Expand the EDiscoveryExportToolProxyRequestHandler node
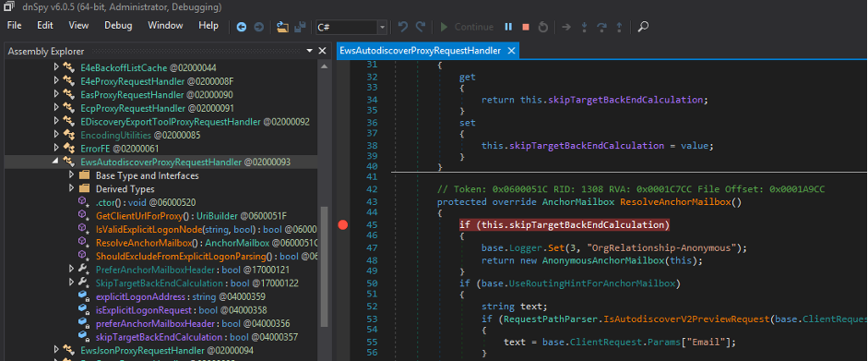 coord(56,121)
